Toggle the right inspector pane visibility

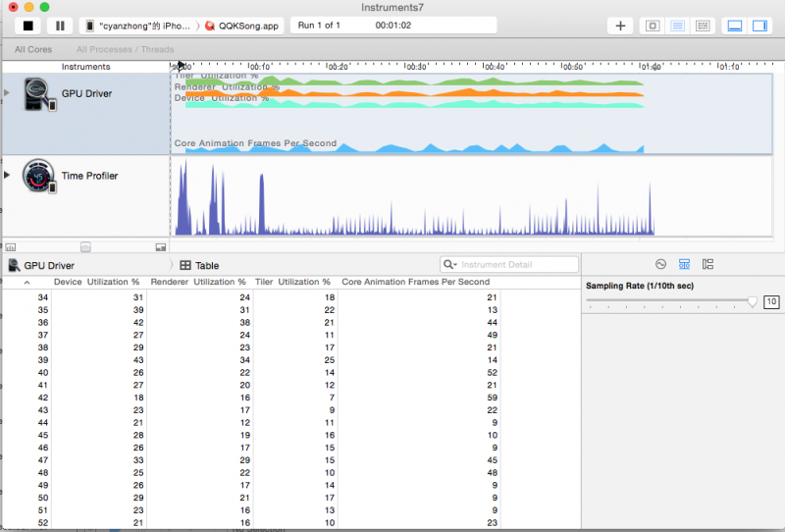[x=759, y=26]
